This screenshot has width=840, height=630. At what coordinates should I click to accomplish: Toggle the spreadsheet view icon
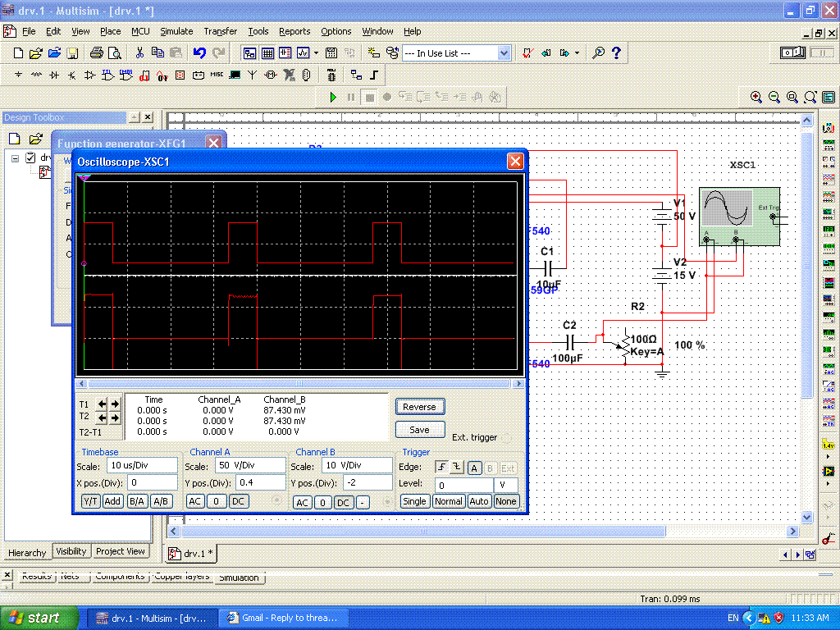(267, 53)
